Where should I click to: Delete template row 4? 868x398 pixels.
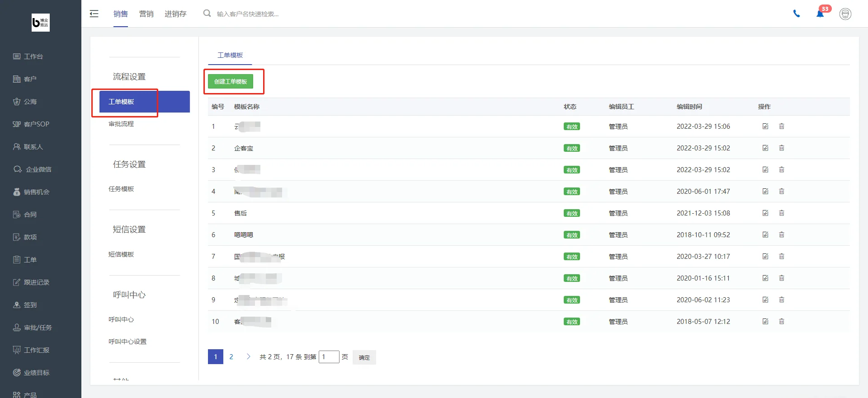coord(782,192)
